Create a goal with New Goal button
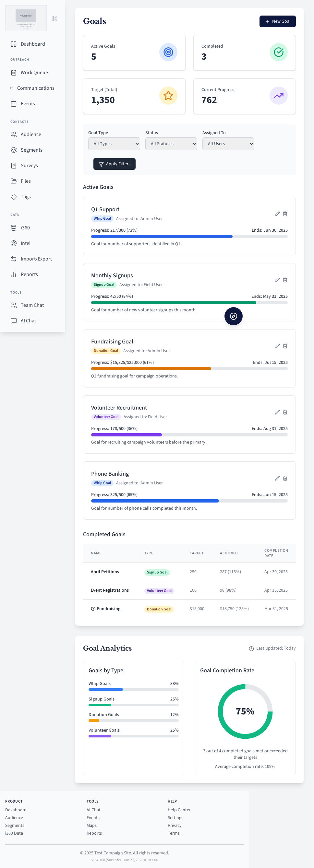Screen dimensions: 314x868 (x=277, y=21)
